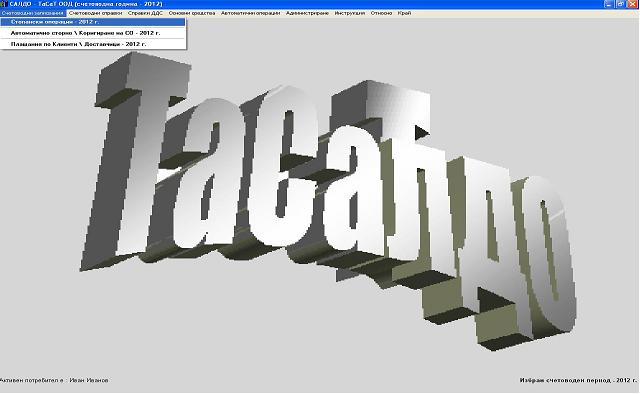Open the Счетоводни записвания menu

tap(33, 13)
